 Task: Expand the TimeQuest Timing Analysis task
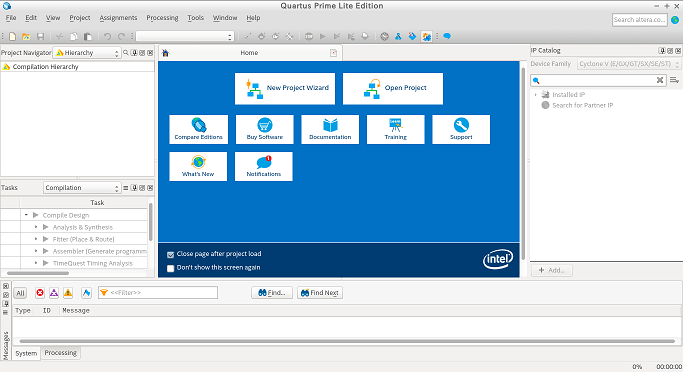click(x=36, y=263)
